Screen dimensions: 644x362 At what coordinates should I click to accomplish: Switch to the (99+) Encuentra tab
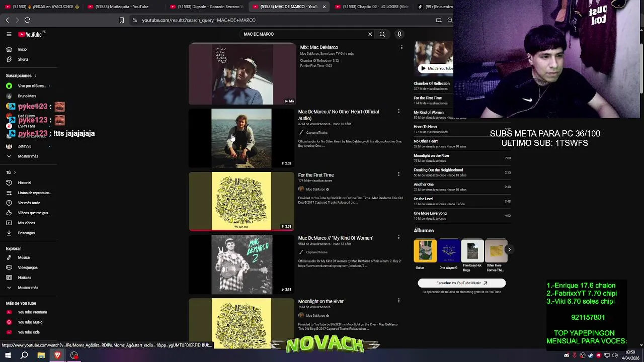(x=434, y=7)
